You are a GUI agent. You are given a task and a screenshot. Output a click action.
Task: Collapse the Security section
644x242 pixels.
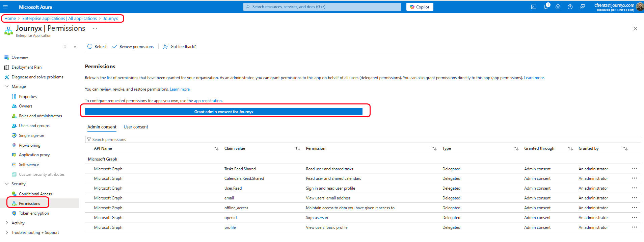[x=7, y=184]
